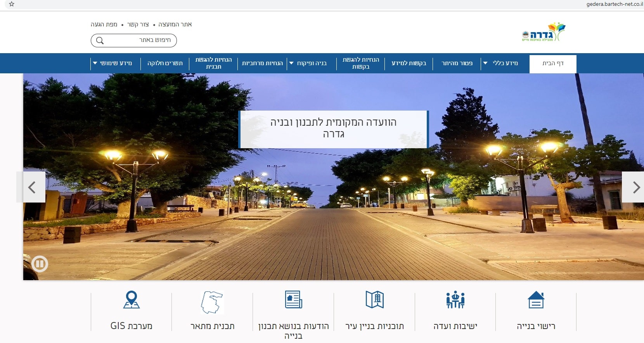Pause the image slideshow
This screenshot has height=343, width=644.
40,264
